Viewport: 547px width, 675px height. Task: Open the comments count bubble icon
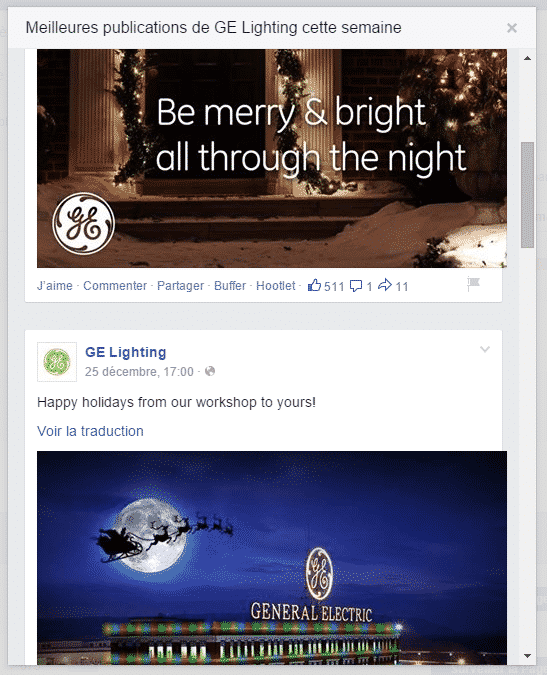(x=356, y=286)
